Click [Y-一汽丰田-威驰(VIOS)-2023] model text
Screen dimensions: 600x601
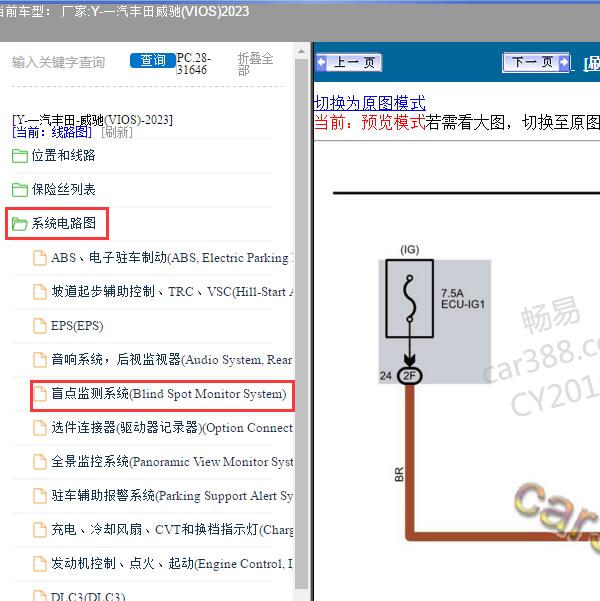coord(92,120)
